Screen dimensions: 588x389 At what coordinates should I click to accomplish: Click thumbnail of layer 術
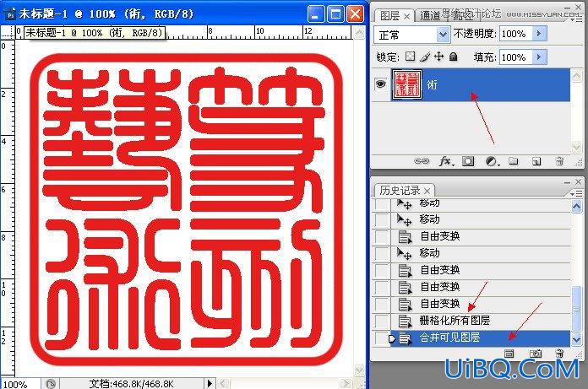pyautogui.click(x=407, y=84)
